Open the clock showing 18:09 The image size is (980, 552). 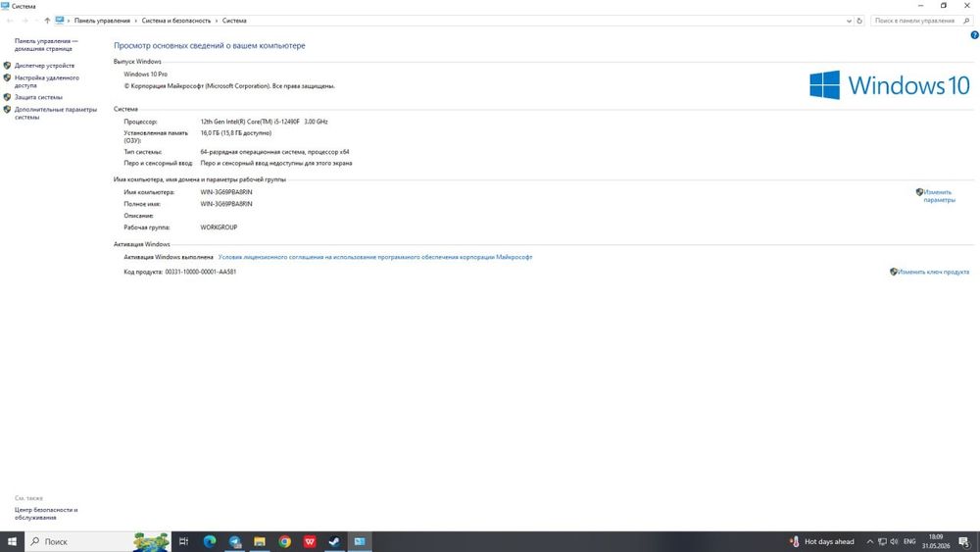936,541
